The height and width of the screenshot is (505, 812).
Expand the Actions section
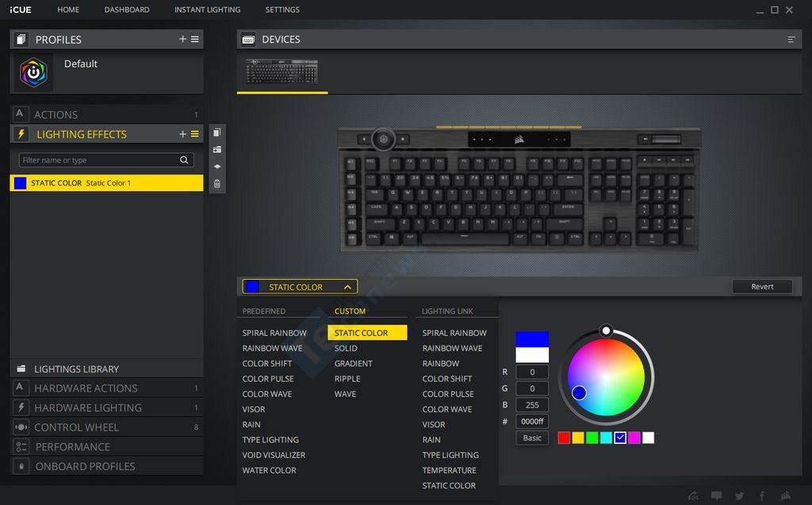[x=107, y=114]
